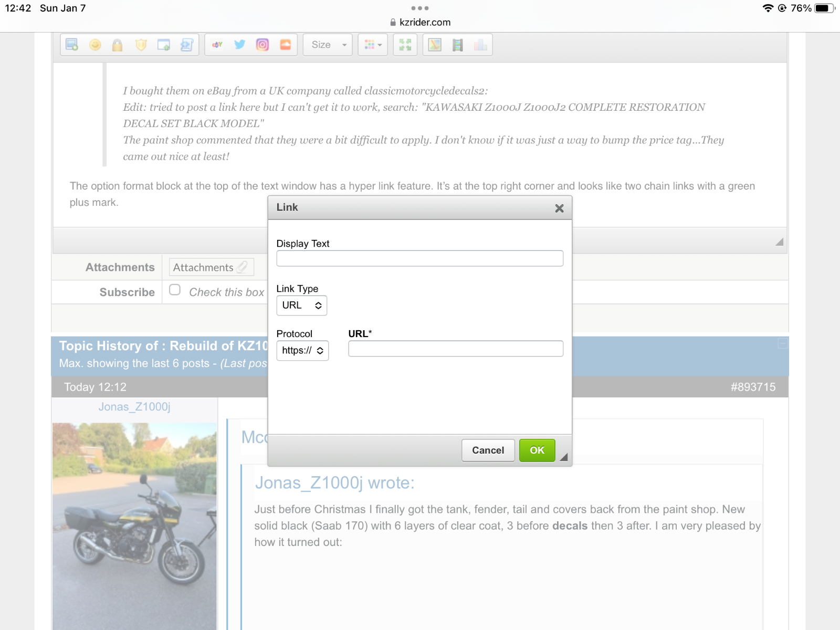
Task: Insert a map using the map icon
Action: tap(435, 45)
